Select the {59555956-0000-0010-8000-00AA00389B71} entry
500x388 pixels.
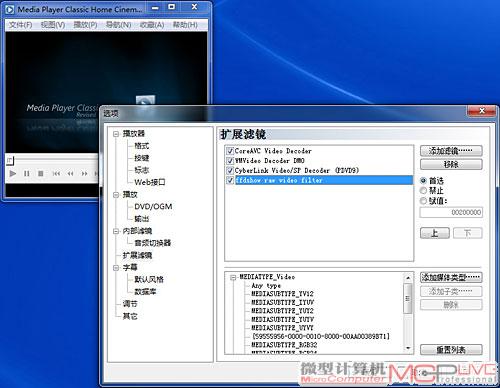[321, 336]
